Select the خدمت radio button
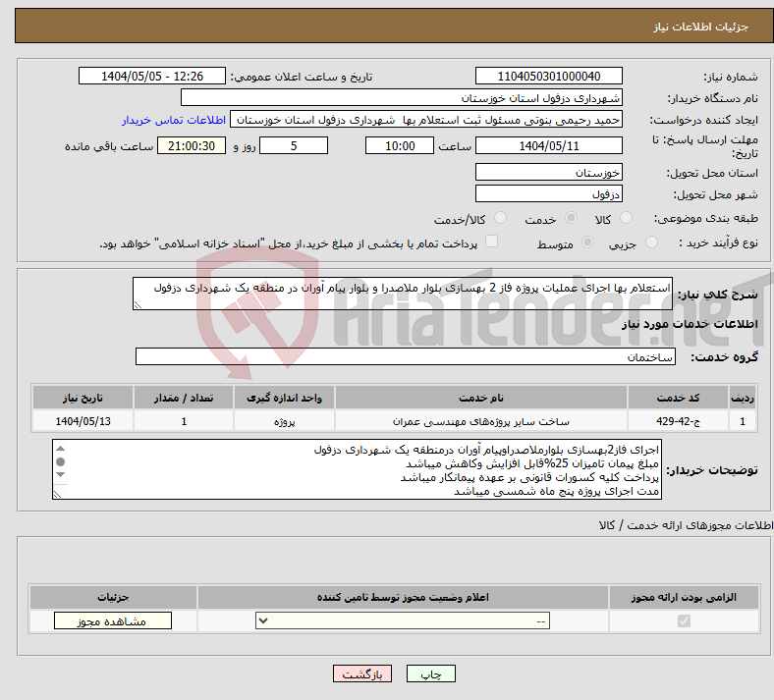 pyautogui.click(x=571, y=218)
